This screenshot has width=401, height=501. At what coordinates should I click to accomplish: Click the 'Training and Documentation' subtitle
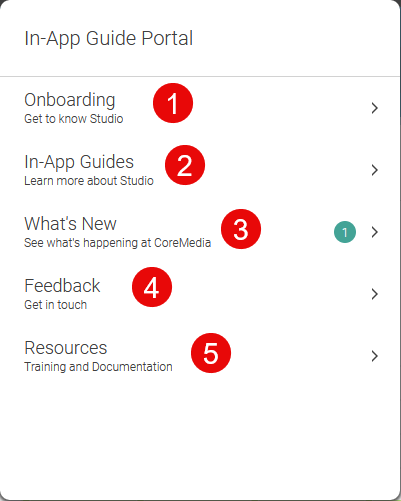pos(98,367)
